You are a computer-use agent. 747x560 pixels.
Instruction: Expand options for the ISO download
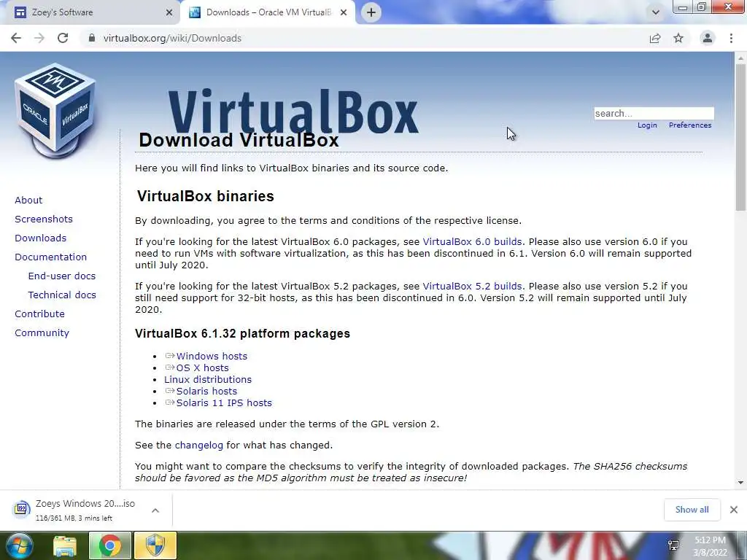tap(155, 510)
